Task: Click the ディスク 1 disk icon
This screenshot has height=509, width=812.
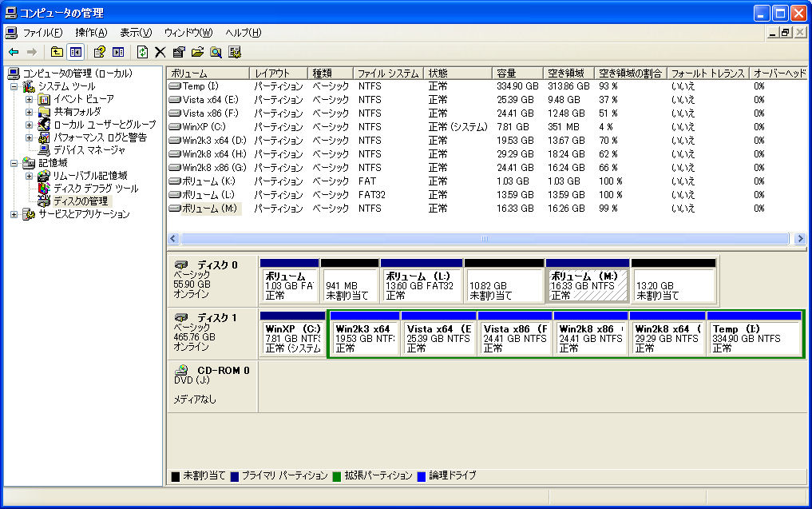Action: 180,318
